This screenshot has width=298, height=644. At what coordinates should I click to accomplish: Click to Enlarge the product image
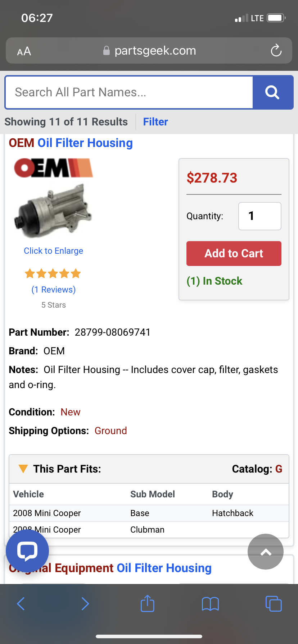pos(53,251)
